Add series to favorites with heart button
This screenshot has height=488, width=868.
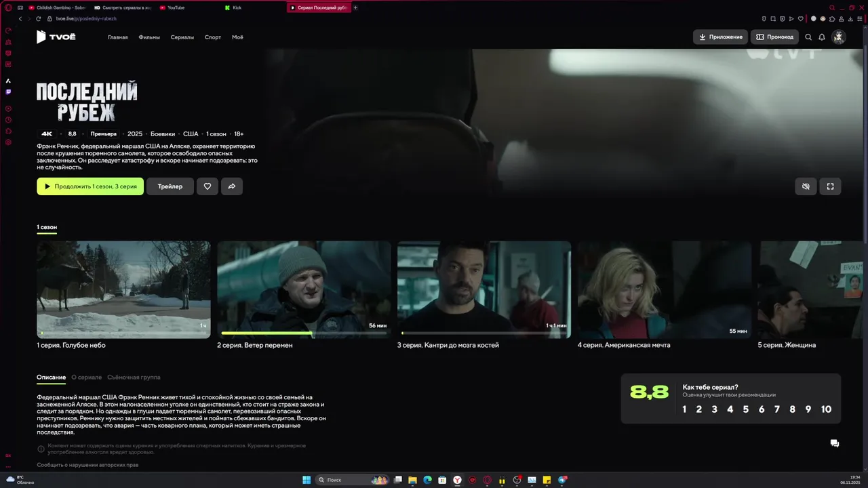pyautogui.click(x=208, y=186)
